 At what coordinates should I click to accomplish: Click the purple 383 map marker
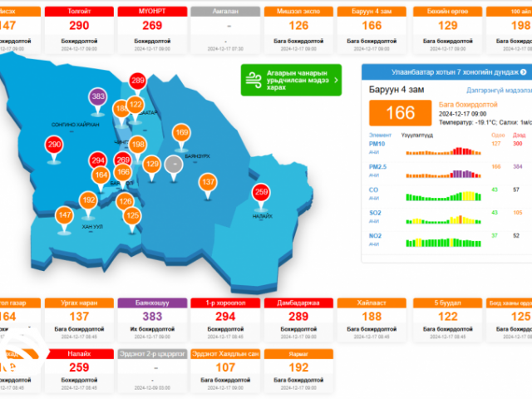98,98
